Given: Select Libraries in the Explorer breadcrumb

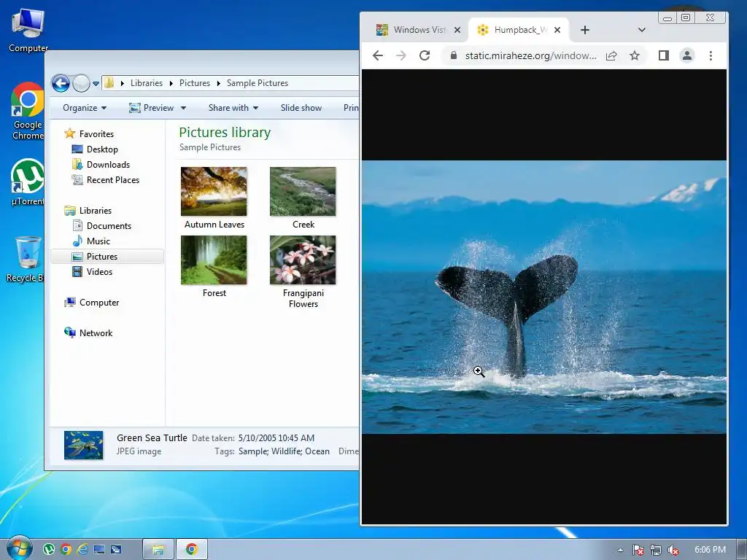Looking at the screenshot, I should [x=146, y=83].
